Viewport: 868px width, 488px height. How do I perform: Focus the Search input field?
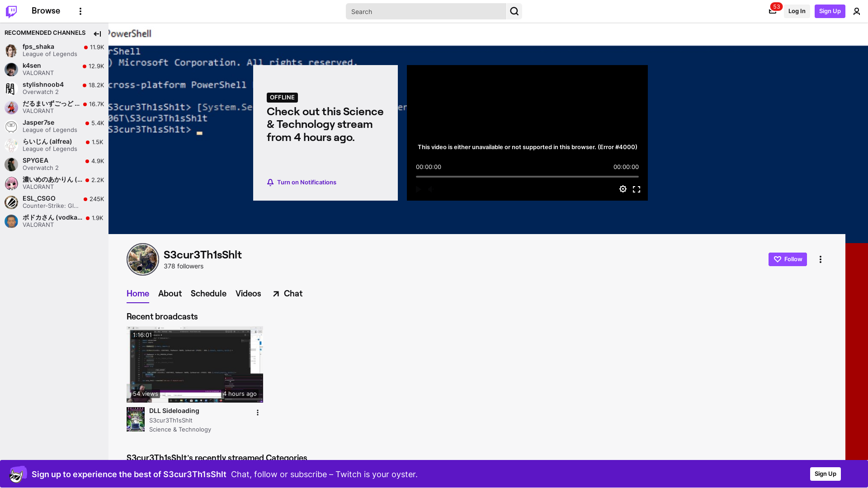coord(426,11)
